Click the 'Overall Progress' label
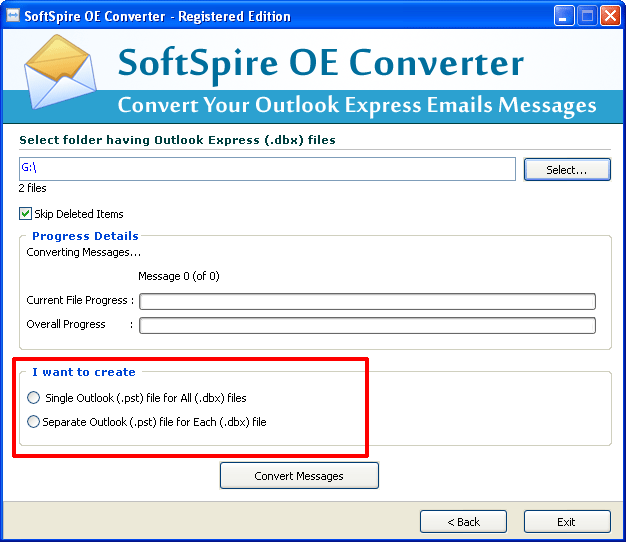Screen dimensions: 626x542 (66, 324)
